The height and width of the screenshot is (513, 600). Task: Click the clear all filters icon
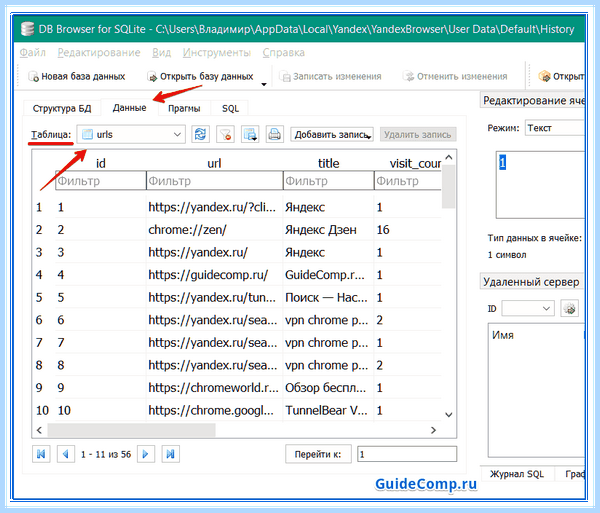tap(225, 134)
